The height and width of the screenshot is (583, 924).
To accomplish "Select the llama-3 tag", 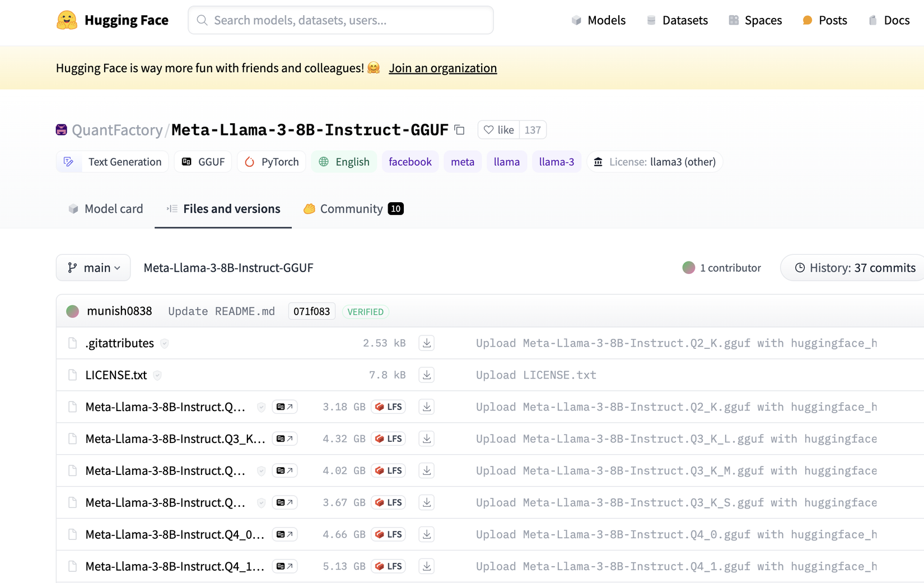I will [557, 162].
